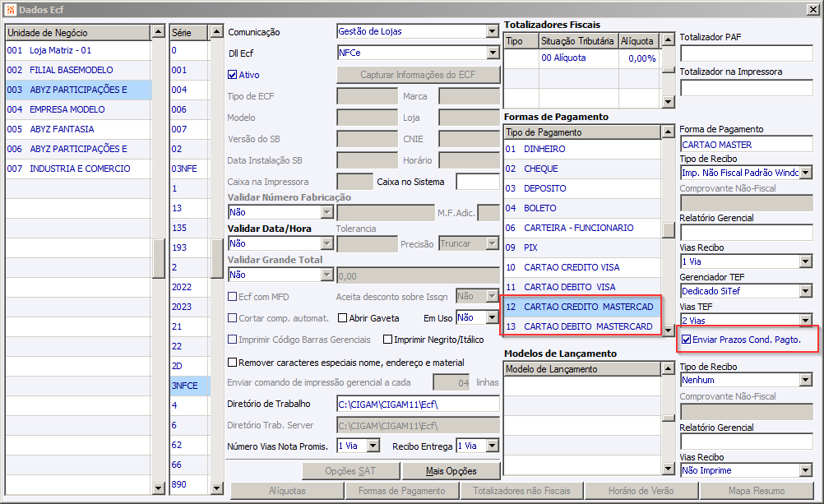Select 004 EMPRESA MODELO row
Screen dimensions: 824x504
[x=78, y=109]
